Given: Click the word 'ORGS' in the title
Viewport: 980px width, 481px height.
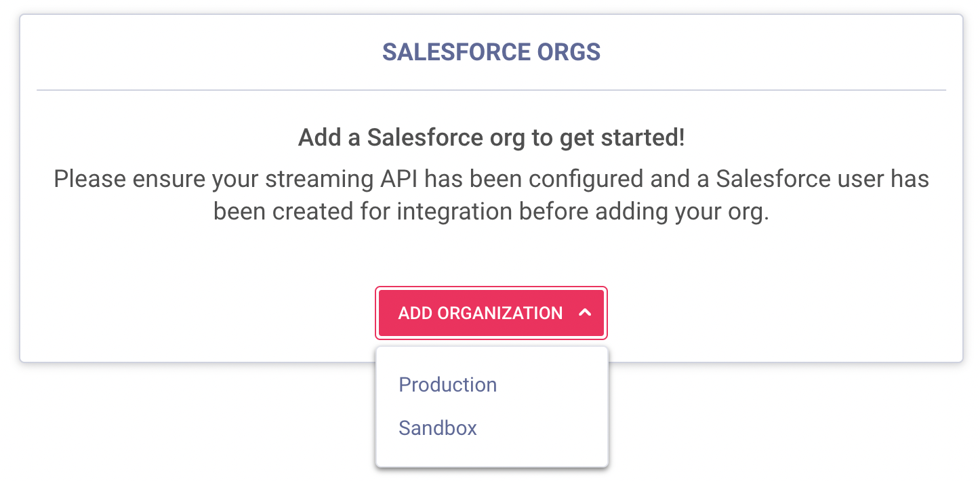Looking at the screenshot, I should tap(569, 52).
